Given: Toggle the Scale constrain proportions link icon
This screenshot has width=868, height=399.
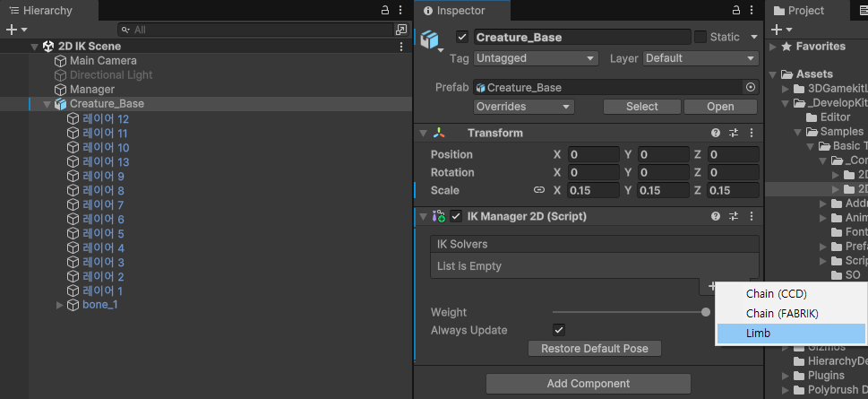Looking at the screenshot, I should [538, 190].
